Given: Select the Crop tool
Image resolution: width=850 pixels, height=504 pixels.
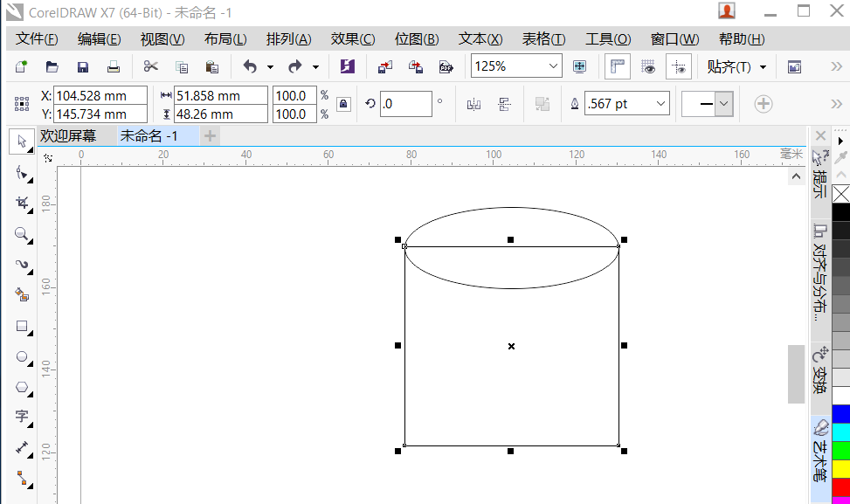Looking at the screenshot, I should [x=21, y=204].
